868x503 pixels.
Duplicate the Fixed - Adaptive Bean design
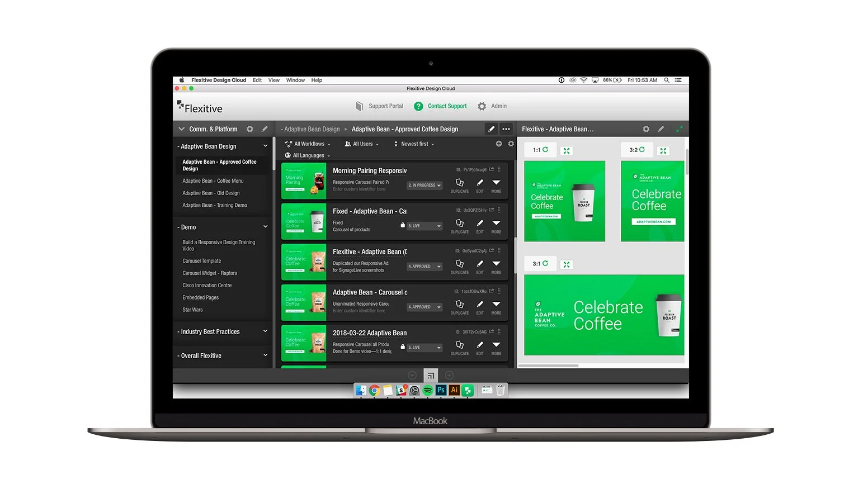pyautogui.click(x=460, y=226)
